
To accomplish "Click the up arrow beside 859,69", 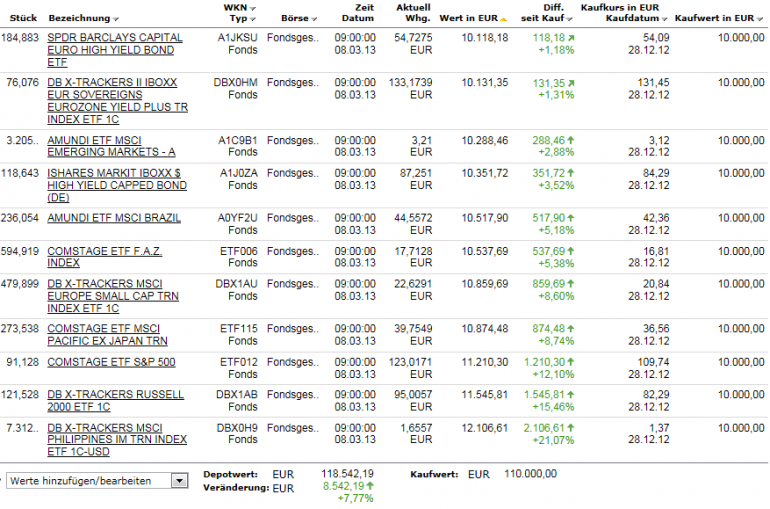I will [571, 284].
